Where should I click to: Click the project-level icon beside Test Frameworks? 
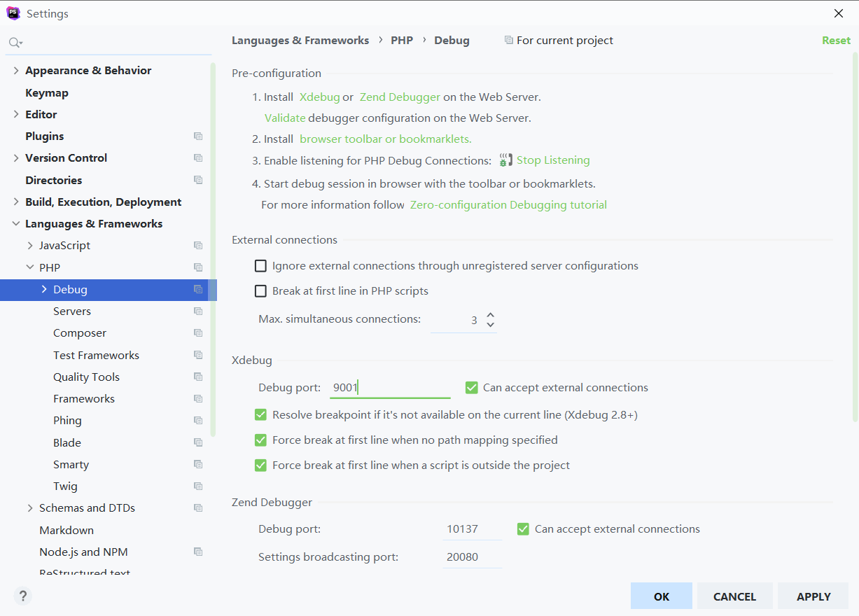click(198, 355)
